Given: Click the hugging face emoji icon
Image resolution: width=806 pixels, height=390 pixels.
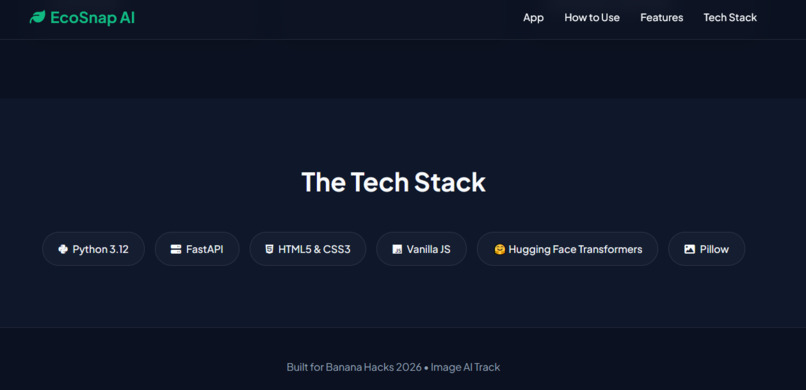Looking at the screenshot, I should (x=499, y=249).
